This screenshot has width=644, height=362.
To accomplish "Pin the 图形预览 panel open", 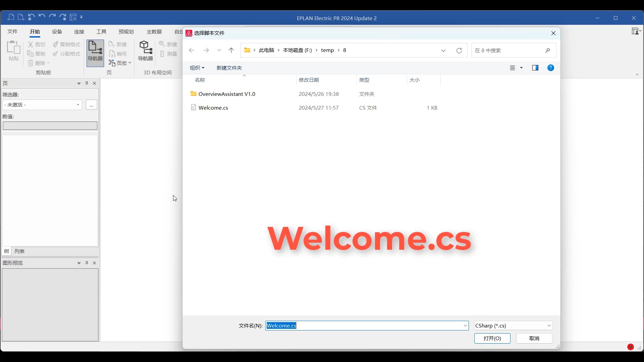I will click(x=87, y=263).
